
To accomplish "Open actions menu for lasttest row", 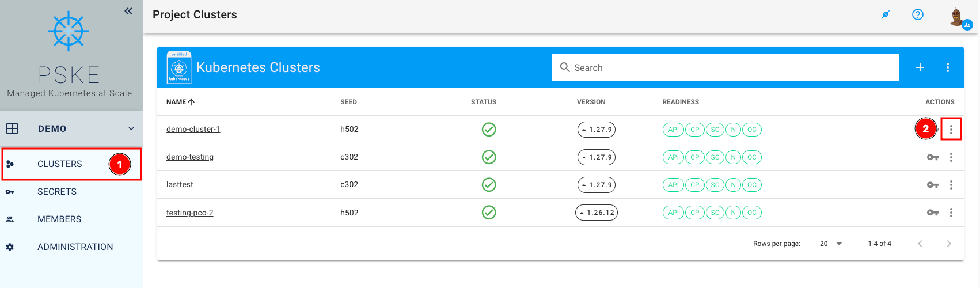I will pyautogui.click(x=951, y=185).
